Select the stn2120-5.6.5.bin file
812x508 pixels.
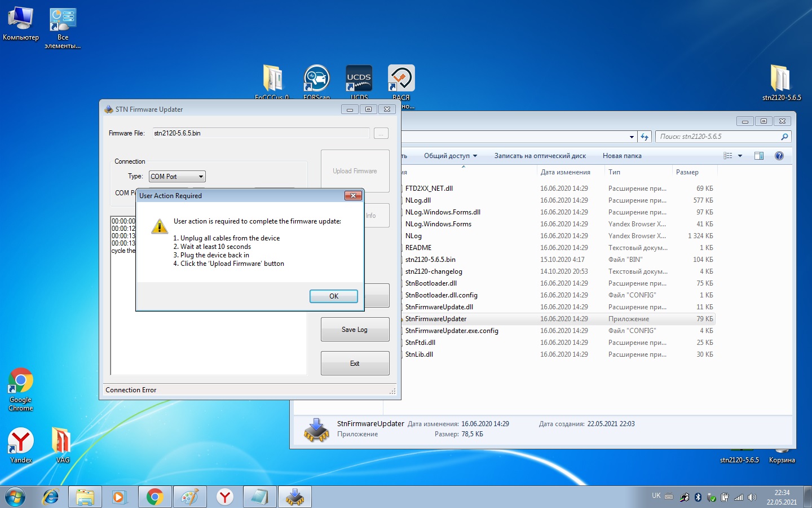(x=430, y=260)
